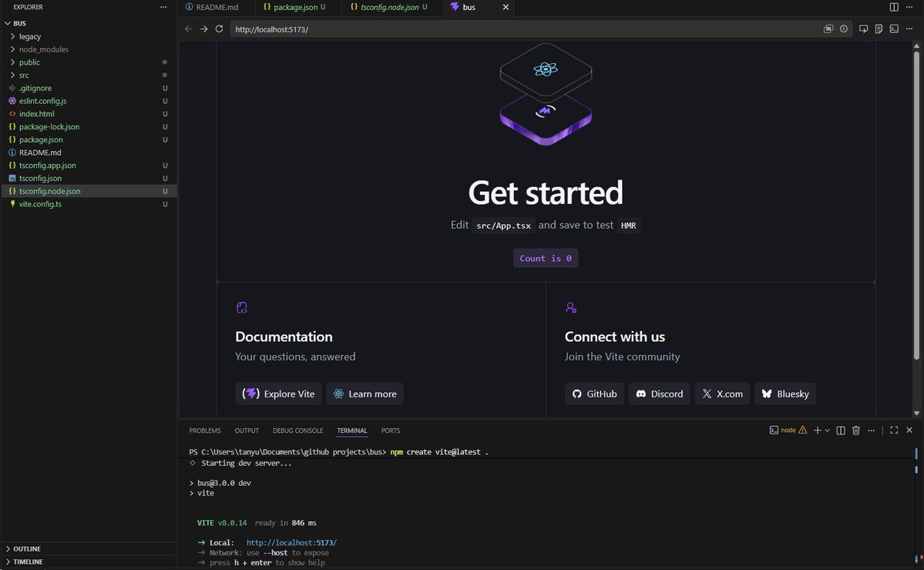924x570 pixels.
Task: Click the node terminal warning triangle icon
Action: [802, 431]
